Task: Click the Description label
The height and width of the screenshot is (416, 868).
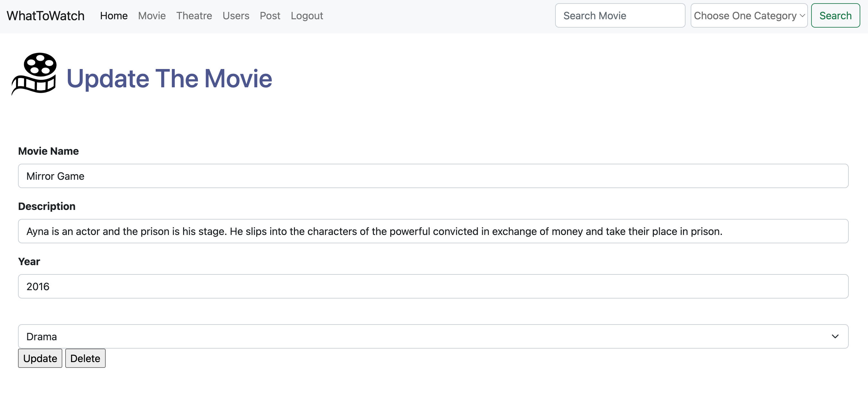Action: click(x=47, y=206)
